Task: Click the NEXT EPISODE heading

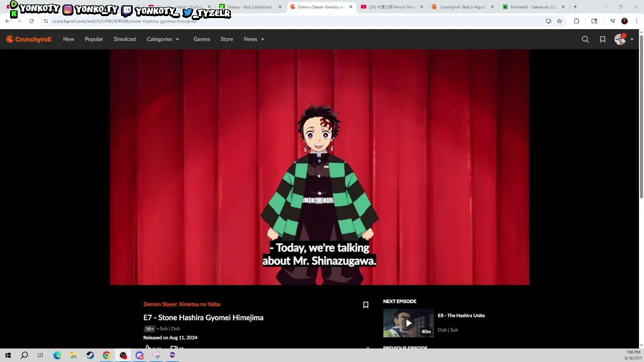Action: point(399,302)
